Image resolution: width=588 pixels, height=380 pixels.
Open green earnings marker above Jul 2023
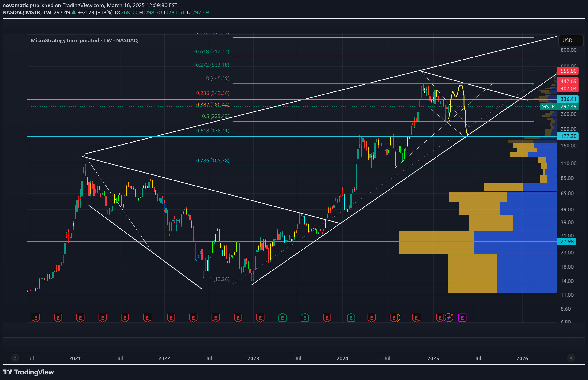[305, 317]
